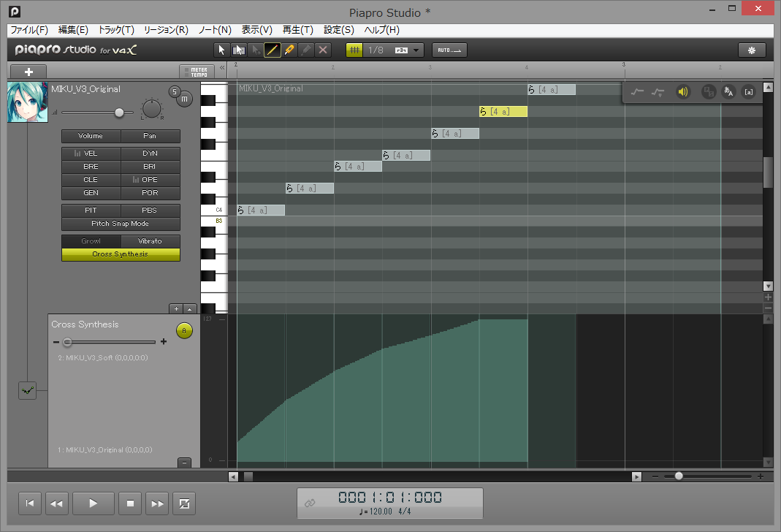Deselect the Cross Synthesis parameter

pyautogui.click(x=121, y=254)
